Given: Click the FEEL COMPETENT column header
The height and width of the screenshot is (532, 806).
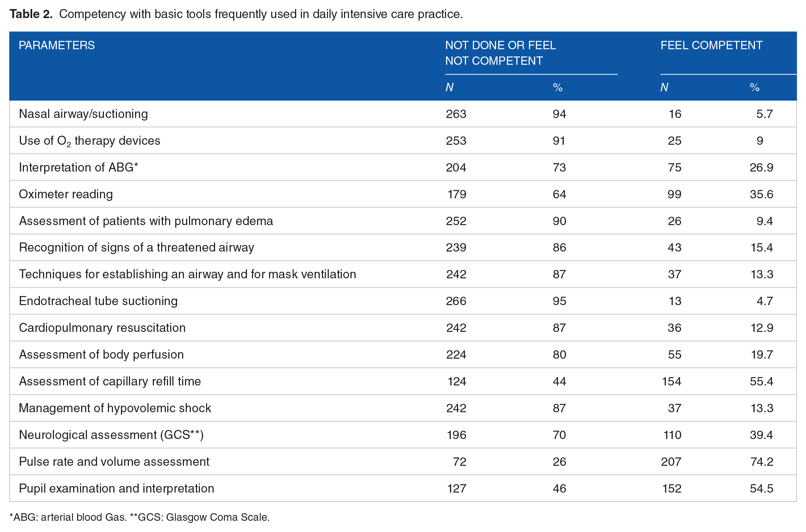Looking at the screenshot, I should click(x=711, y=46).
